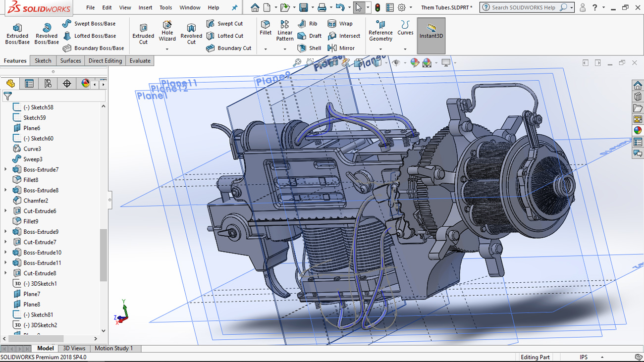Screen dimensions: 644x362
Task: Open the FeatureManager design tree tab
Action: coord(10,84)
